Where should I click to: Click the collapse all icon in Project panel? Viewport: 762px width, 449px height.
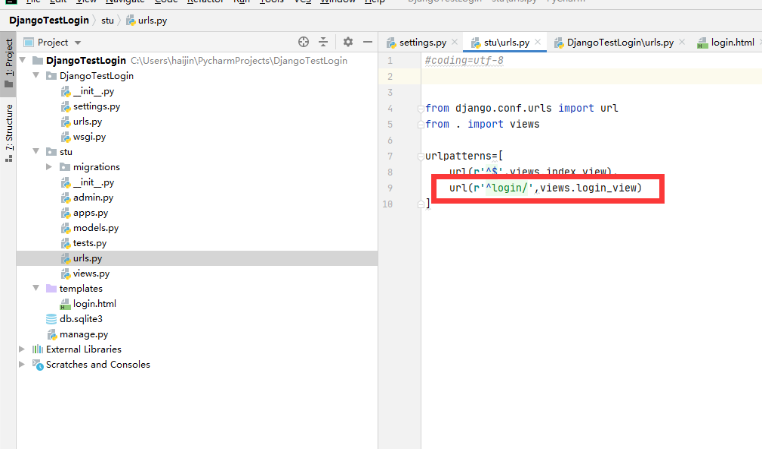click(323, 42)
